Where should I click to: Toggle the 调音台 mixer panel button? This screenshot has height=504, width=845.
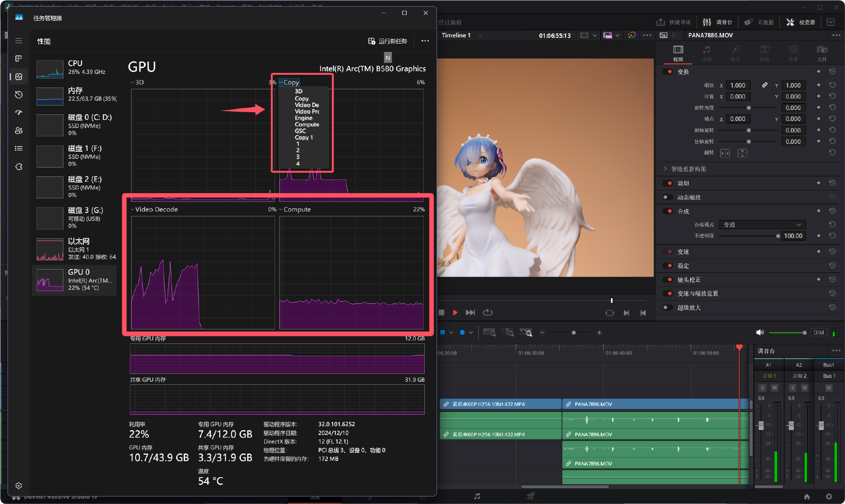(717, 22)
